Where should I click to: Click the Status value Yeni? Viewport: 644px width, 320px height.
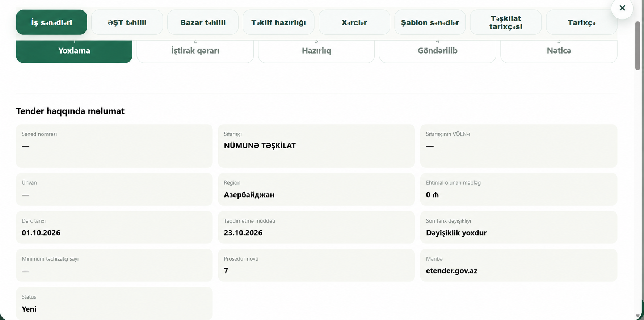[x=29, y=309]
